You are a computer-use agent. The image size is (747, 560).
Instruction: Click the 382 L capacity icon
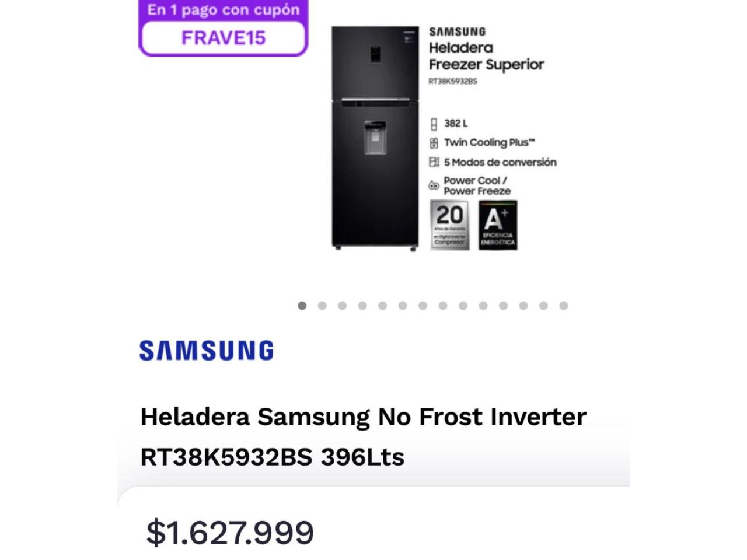434,124
